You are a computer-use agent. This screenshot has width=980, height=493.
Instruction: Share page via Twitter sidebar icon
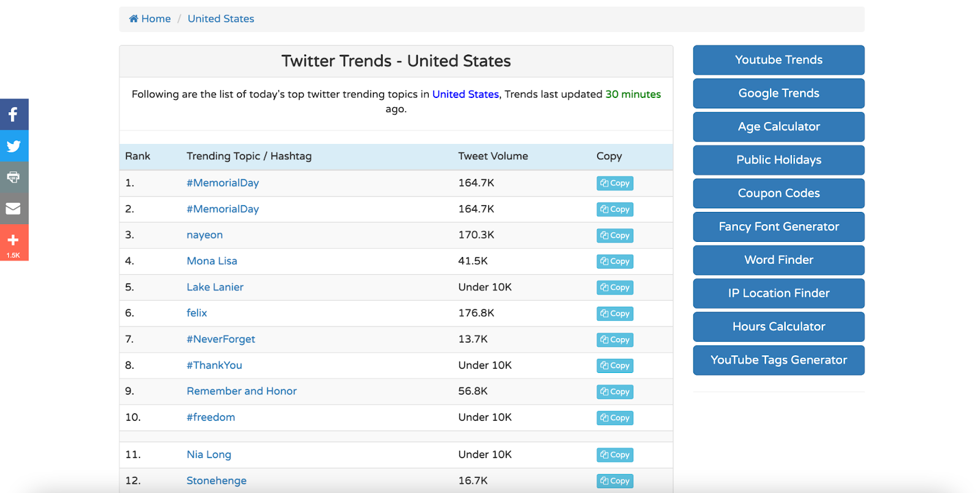13,146
